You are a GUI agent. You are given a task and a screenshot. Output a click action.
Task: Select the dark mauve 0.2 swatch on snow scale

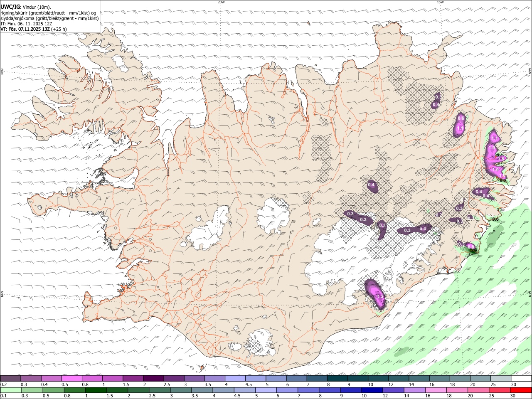[x=10, y=379]
